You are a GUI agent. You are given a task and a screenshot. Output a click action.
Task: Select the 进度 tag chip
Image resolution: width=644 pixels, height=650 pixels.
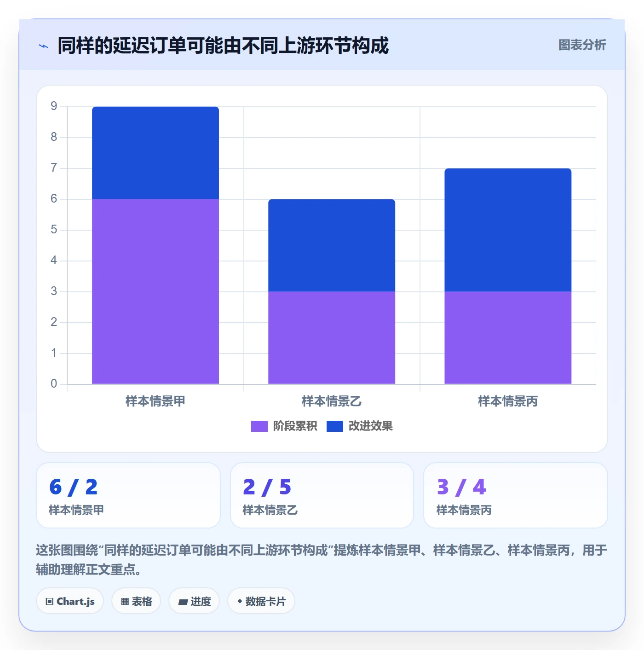coord(194,601)
